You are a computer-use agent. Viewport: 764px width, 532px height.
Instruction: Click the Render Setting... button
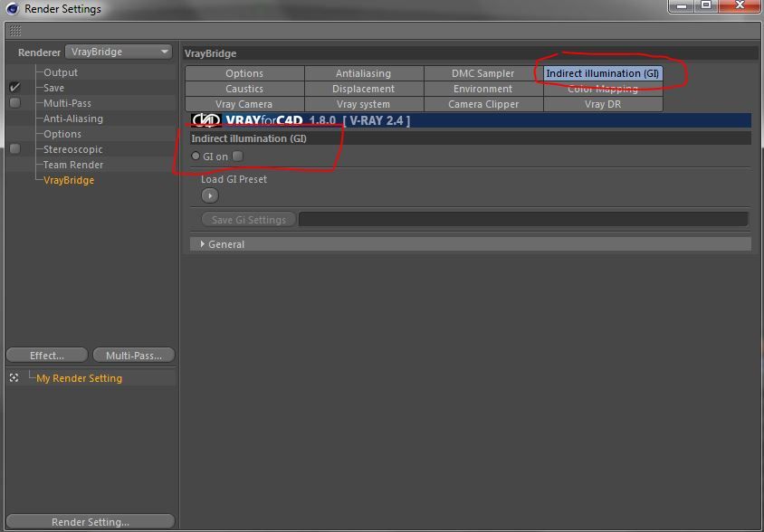click(91, 521)
